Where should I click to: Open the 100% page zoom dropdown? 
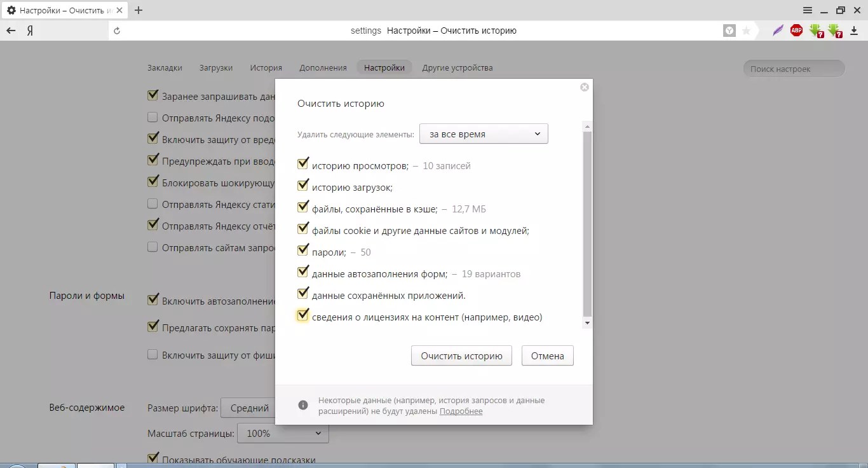coord(283,434)
